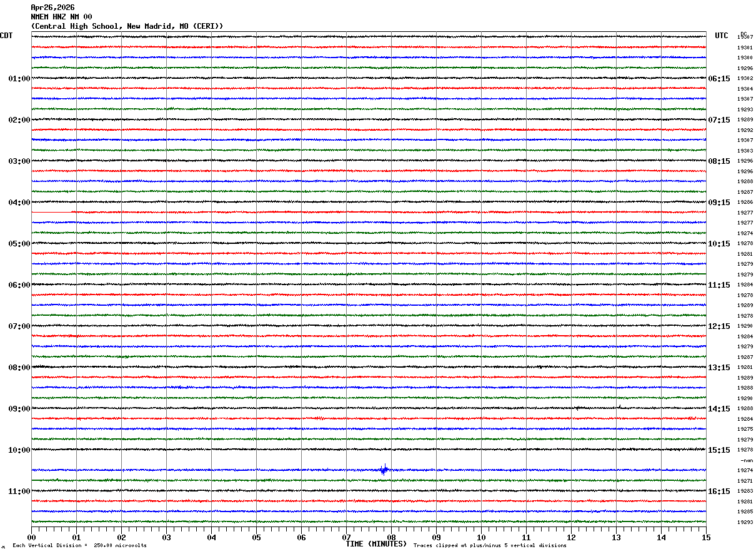This screenshot has height=554, width=756.
Task: Select the 08:00 CDT row label
Action: tap(19, 368)
